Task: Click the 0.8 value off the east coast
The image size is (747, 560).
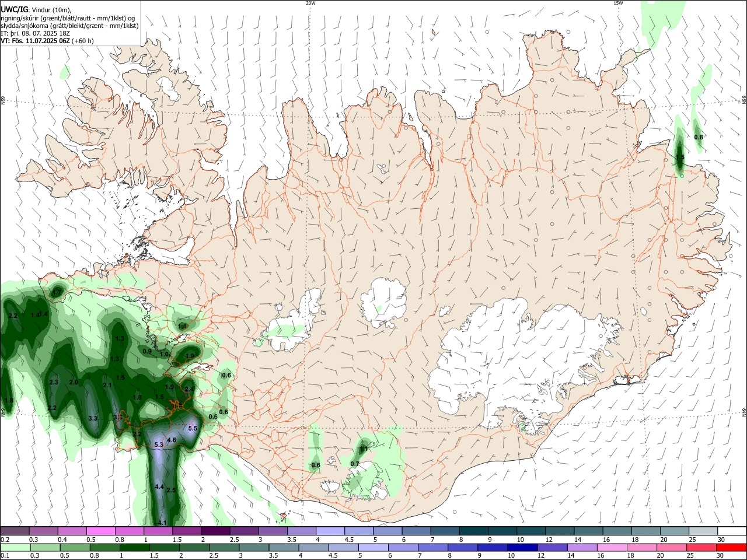Action: click(699, 137)
